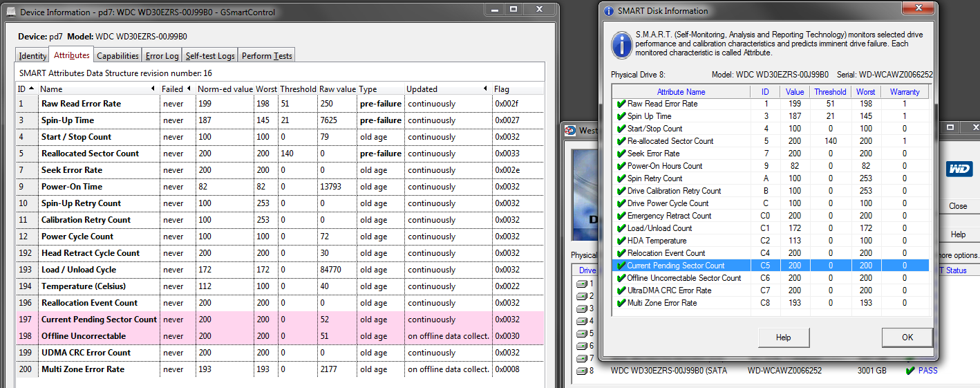Switch to the Attributes tab
Viewport: 980px width, 388px height.
pyautogui.click(x=72, y=55)
